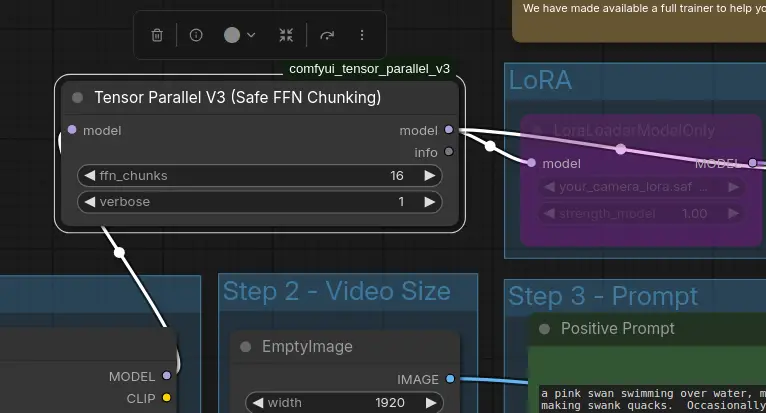
Task: Collapse the Positive Prompt node via dot
Action: (x=545, y=329)
